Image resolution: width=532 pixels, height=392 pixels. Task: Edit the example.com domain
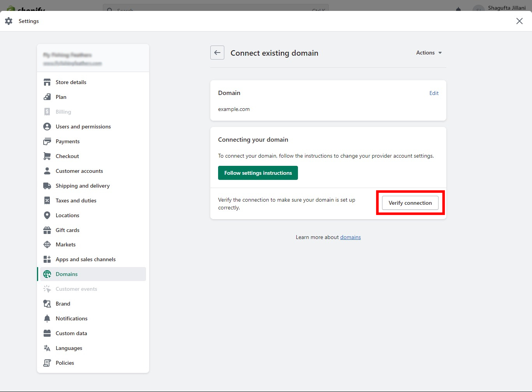pyautogui.click(x=434, y=93)
